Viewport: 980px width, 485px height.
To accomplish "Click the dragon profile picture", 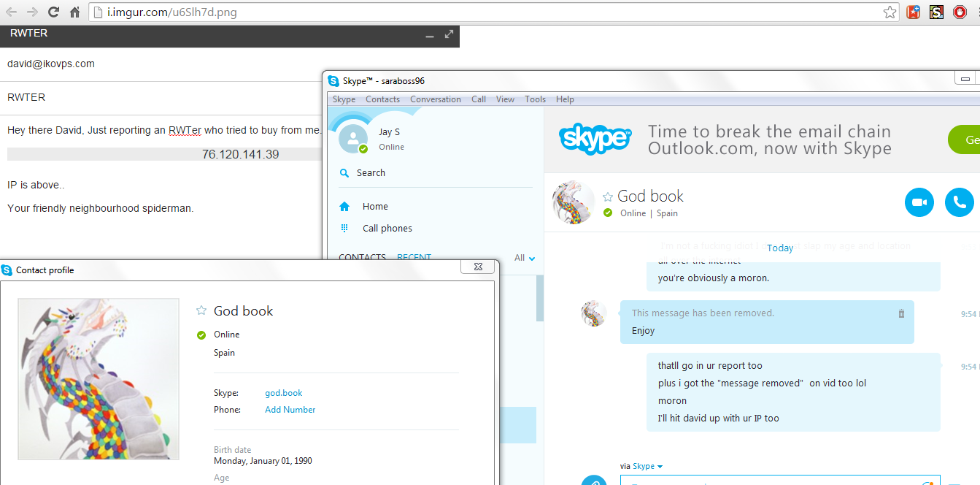I will tap(99, 379).
